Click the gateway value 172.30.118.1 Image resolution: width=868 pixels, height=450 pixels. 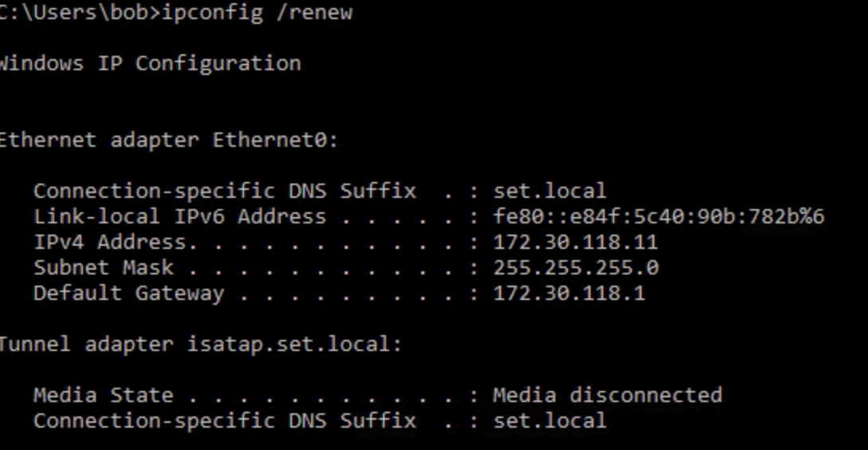569,294
